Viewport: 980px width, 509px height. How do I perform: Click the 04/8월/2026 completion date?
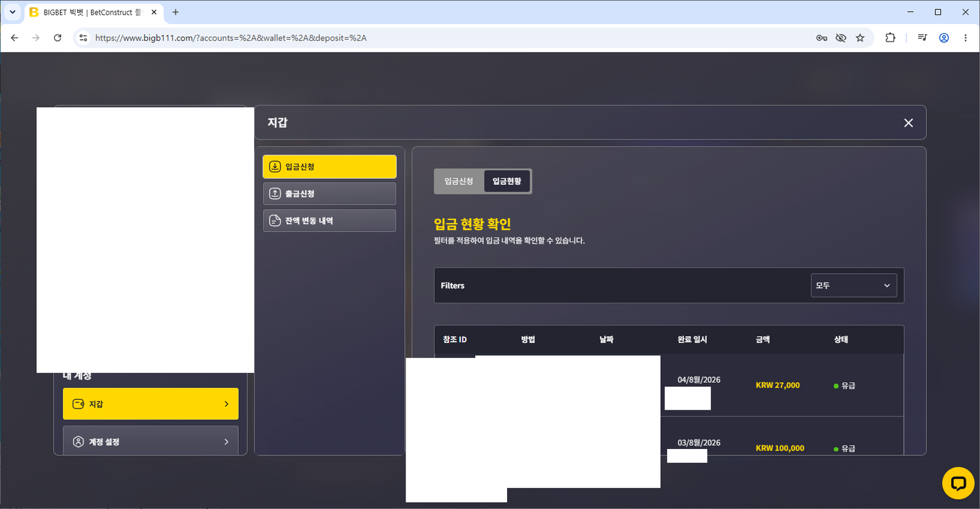tap(699, 380)
